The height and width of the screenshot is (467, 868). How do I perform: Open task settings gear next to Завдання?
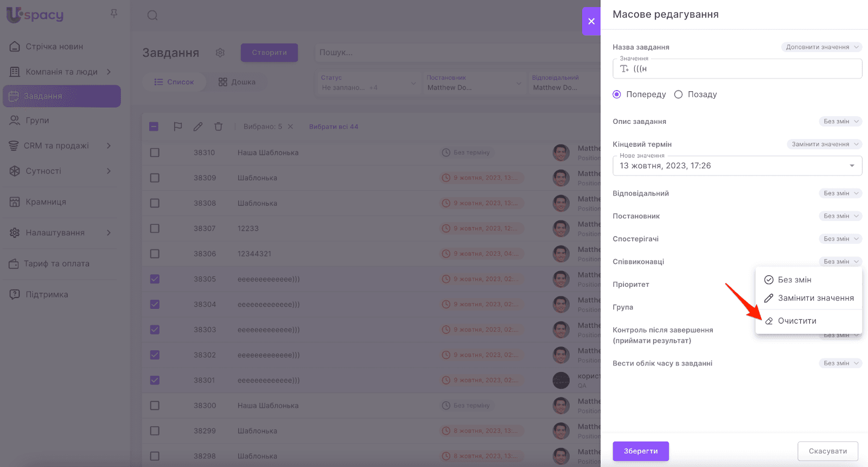click(220, 53)
